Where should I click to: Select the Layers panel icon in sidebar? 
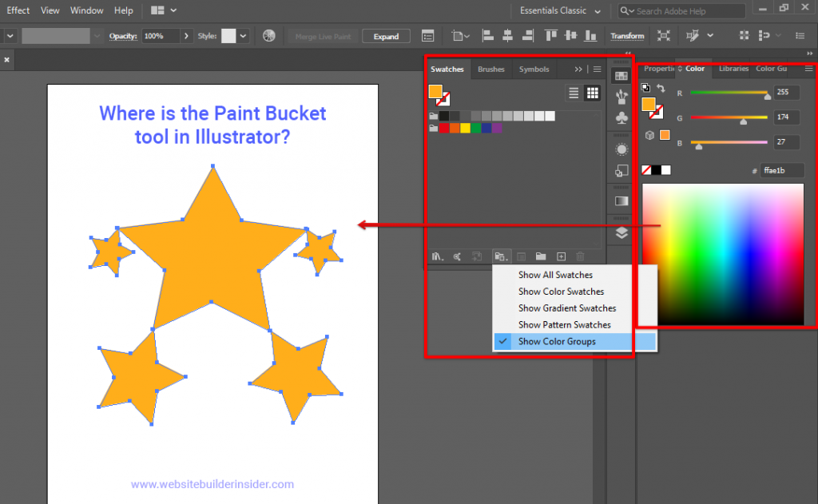(x=621, y=234)
